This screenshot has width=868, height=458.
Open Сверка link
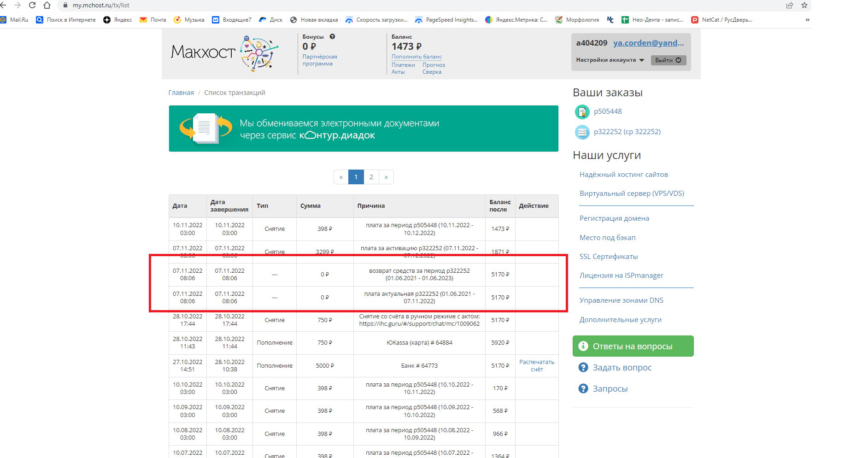coord(432,72)
